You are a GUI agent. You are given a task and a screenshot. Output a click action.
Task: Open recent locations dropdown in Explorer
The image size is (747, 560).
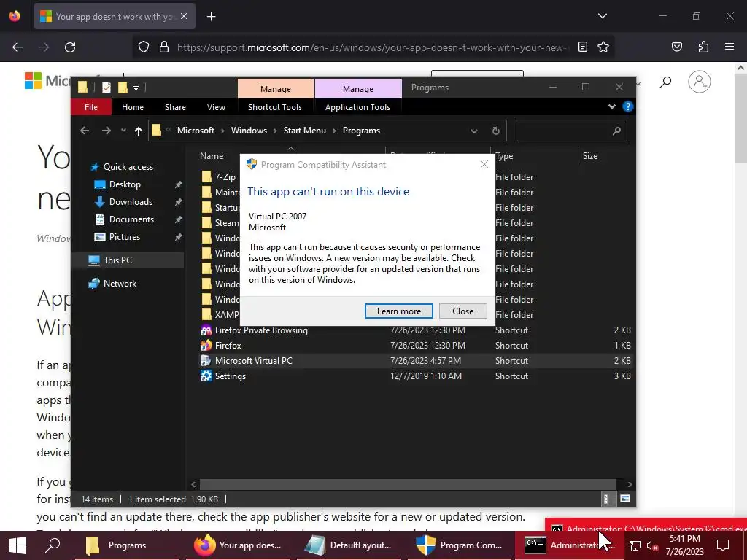click(x=123, y=131)
